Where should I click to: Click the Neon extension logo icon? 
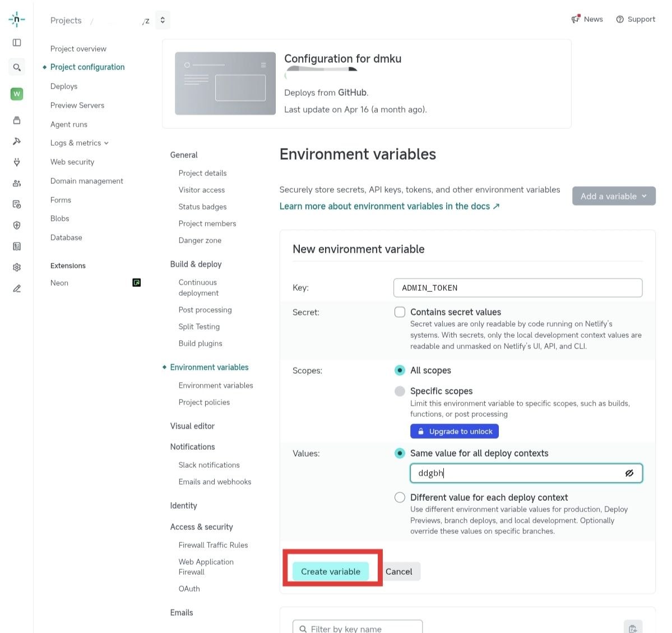[136, 283]
